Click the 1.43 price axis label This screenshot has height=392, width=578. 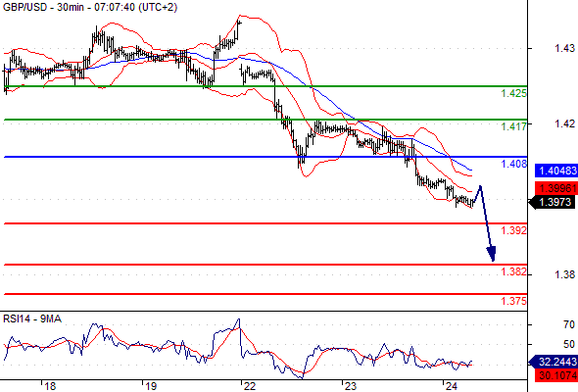pos(564,48)
